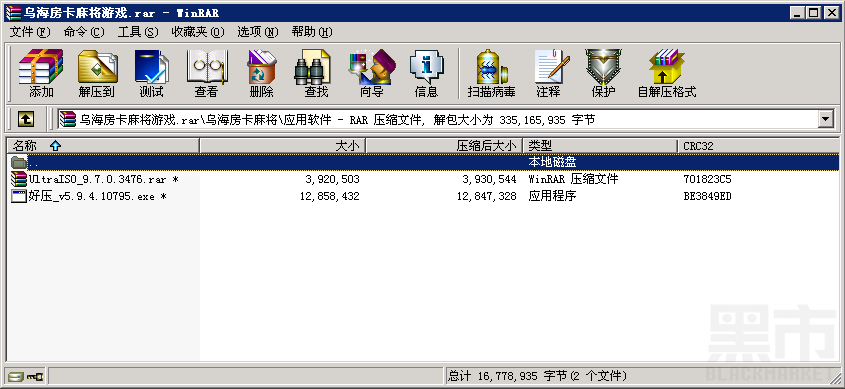Screen dimensions: 845x389
Task: Open the 向导 (Wizard) tool
Action: [x=371, y=73]
